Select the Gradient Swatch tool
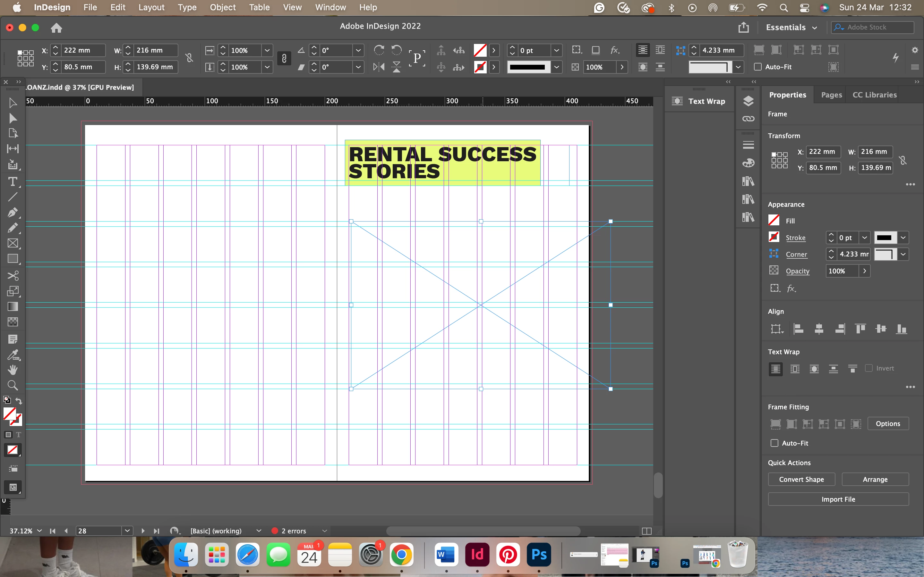The image size is (924, 577). click(13, 307)
